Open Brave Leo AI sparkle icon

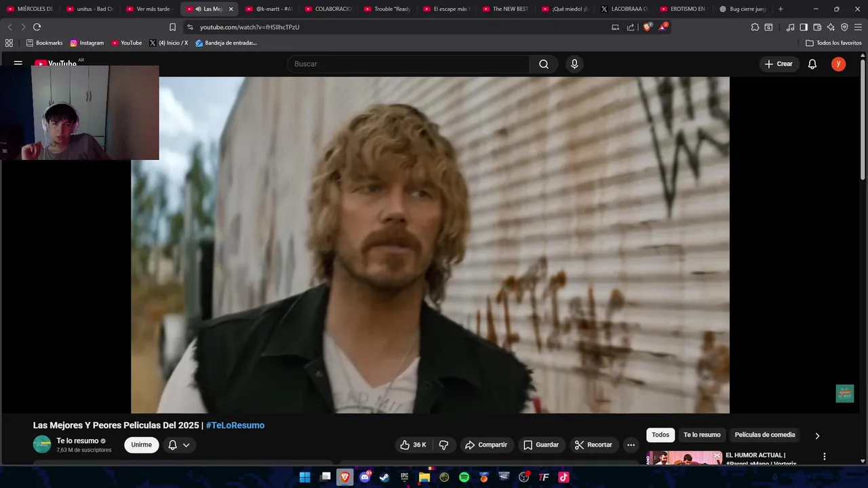831,27
